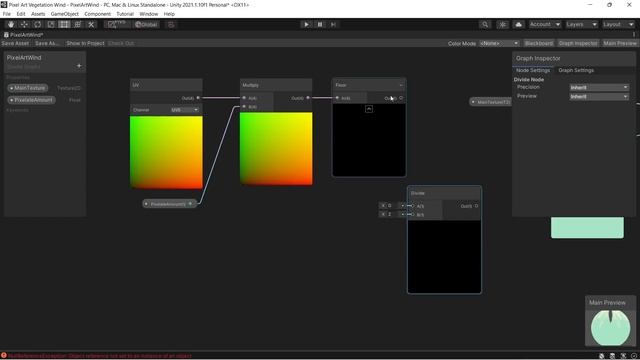Open the Edit menu
The height and width of the screenshot is (360, 640).
[x=21, y=14]
